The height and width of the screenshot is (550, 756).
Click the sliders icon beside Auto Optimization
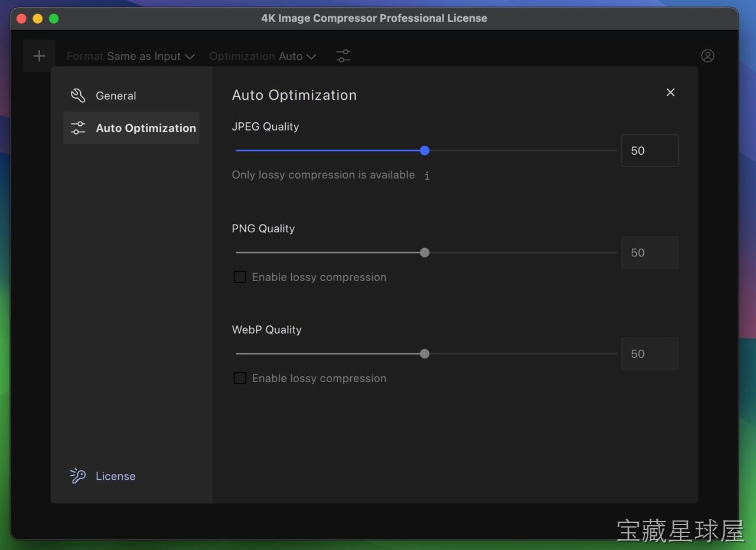tap(78, 128)
